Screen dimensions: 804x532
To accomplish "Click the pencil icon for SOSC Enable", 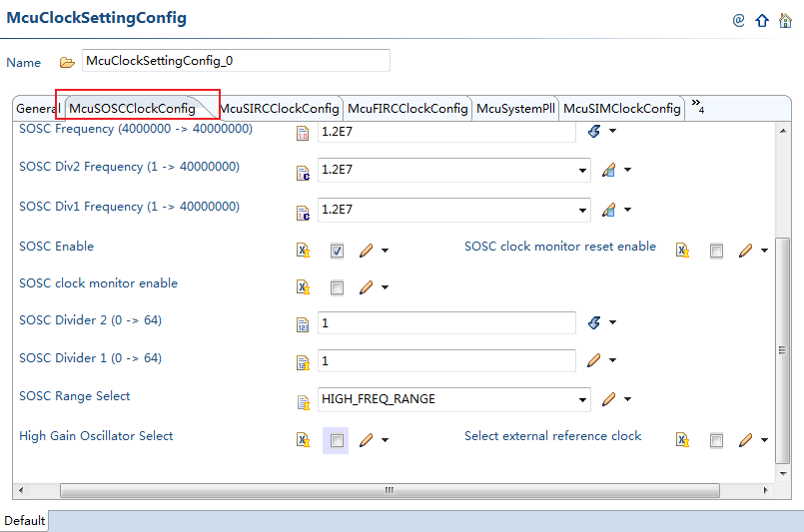I will click(x=367, y=251).
